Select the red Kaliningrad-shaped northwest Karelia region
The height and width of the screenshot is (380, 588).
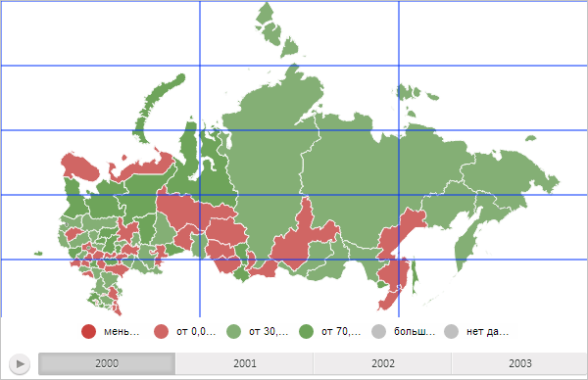point(79,166)
